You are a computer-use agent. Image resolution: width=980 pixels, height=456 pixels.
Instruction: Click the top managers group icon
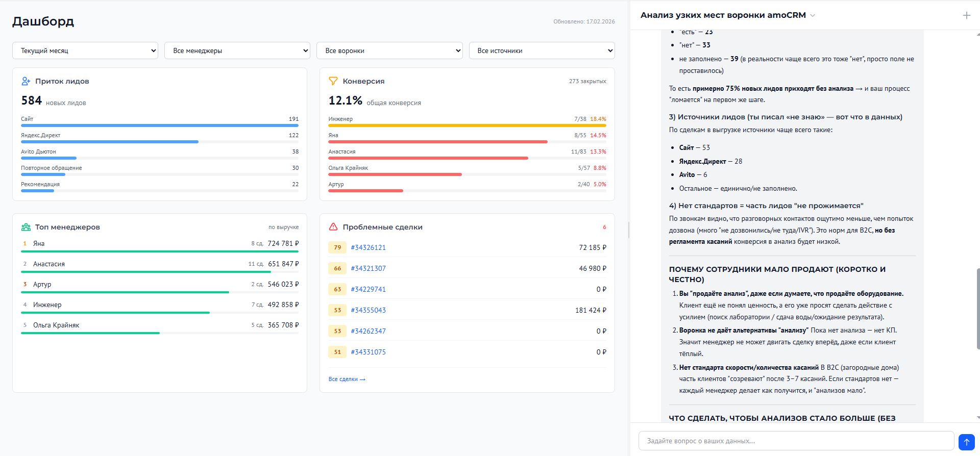coord(26,227)
